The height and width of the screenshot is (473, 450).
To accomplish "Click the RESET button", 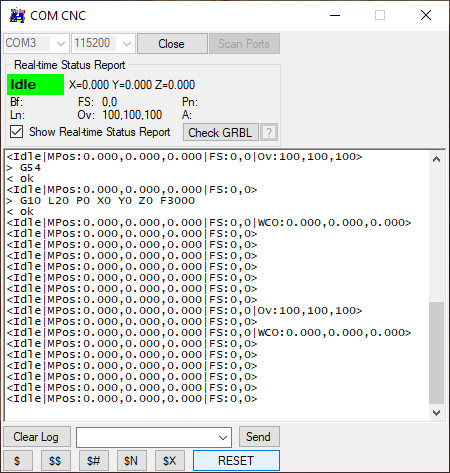I will pos(236,461).
